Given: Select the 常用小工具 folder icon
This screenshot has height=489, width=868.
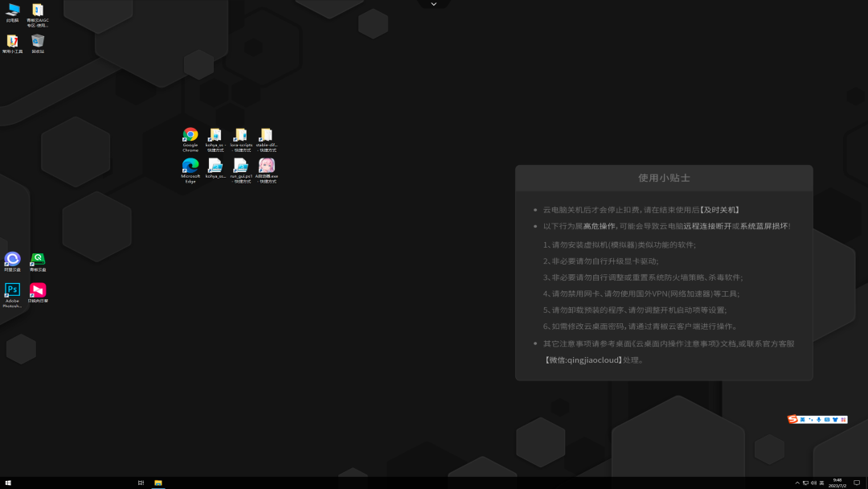Looking at the screenshot, I should [x=12, y=43].
